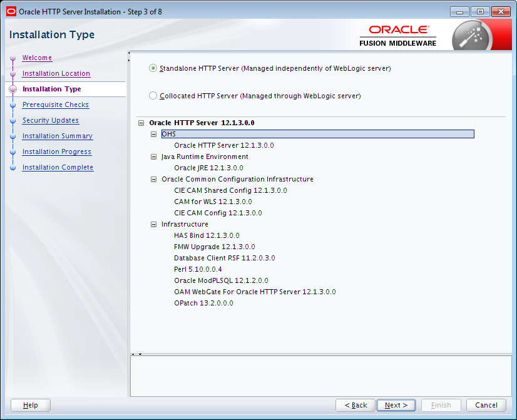The width and height of the screenshot is (517, 420).
Task: Click the step indicator dot beside Welcome
Action: (13, 58)
